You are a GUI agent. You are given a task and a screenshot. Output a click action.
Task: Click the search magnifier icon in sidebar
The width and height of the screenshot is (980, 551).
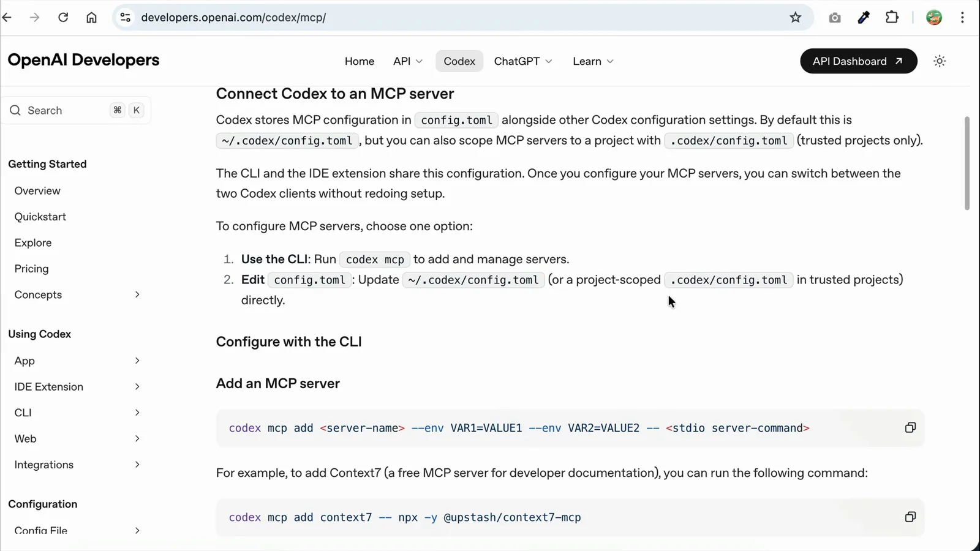[15, 110]
